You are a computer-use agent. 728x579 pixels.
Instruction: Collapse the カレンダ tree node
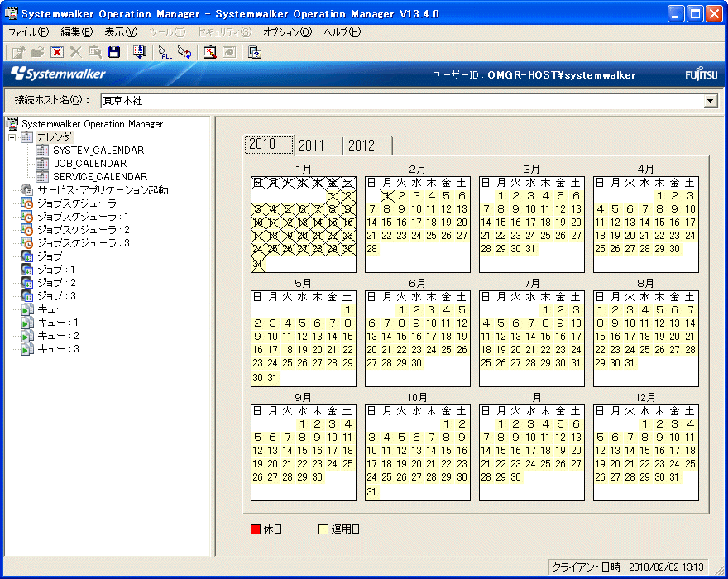12,137
